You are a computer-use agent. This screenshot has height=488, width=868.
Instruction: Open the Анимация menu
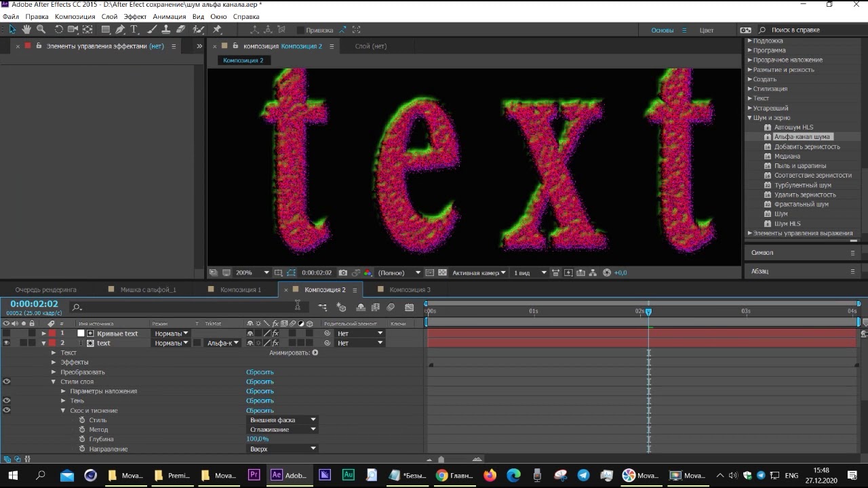(x=170, y=16)
